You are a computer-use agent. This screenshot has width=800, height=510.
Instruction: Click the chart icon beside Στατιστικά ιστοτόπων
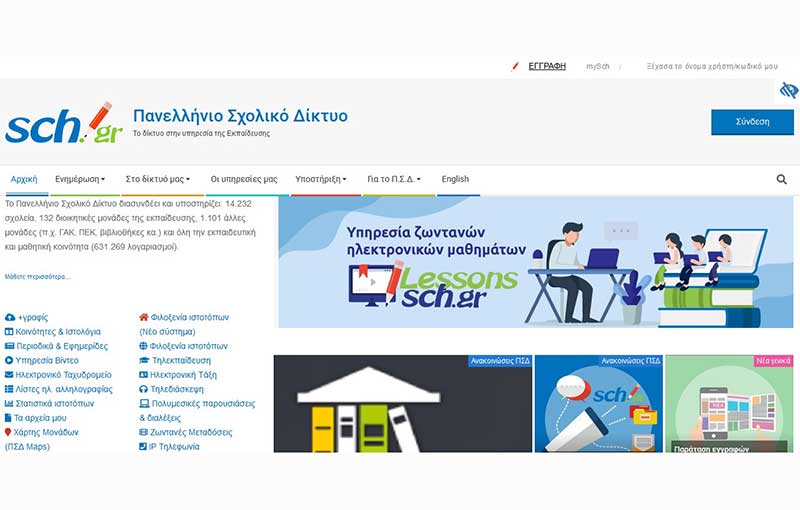point(9,403)
